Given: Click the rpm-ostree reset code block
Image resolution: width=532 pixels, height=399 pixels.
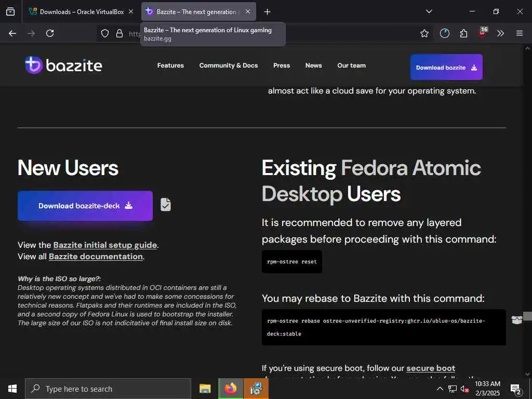Looking at the screenshot, I should (x=292, y=262).
